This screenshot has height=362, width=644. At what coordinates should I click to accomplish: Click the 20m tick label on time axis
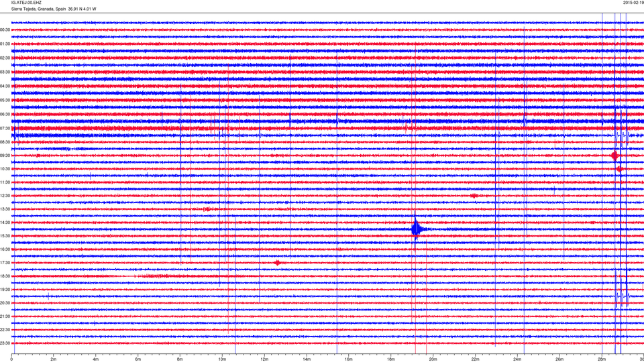pyautogui.click(x=433, y=359)
